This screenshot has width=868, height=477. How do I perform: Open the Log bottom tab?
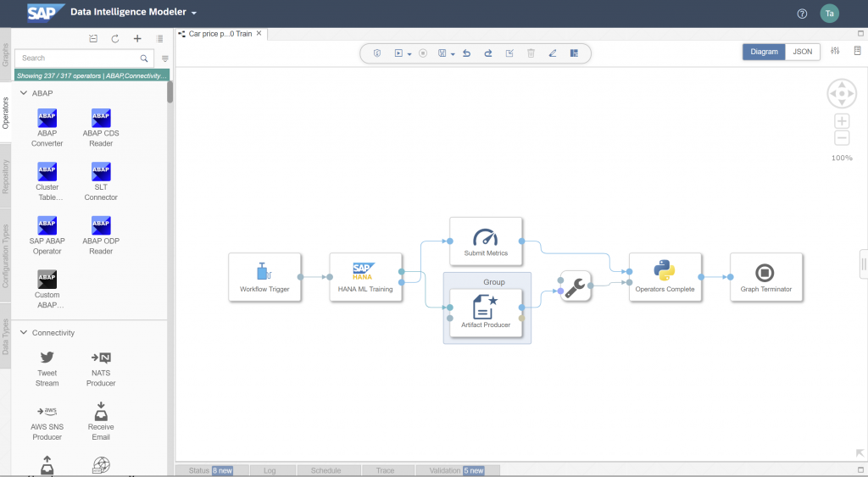point(270,470)
